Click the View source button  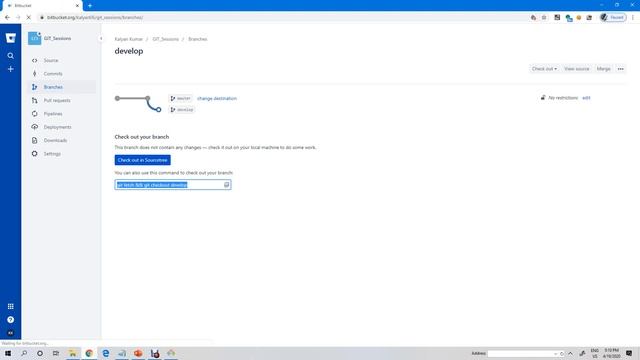[577, 69]
